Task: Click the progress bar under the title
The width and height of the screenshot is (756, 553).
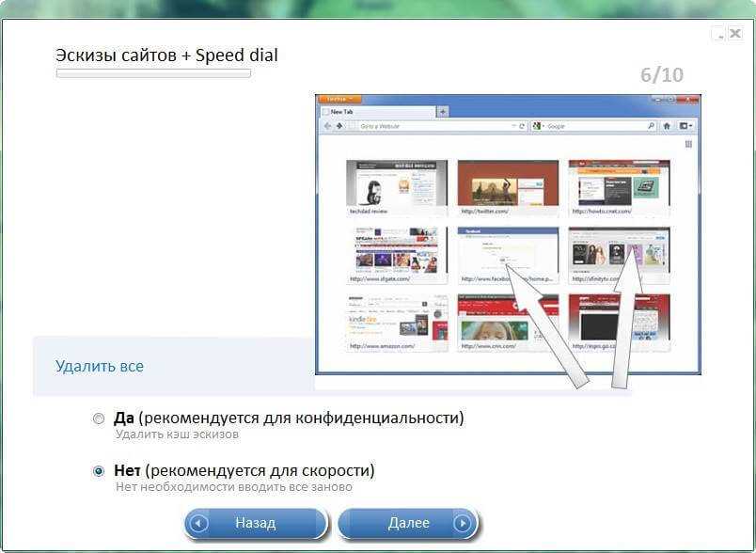Action: point(153,73)
